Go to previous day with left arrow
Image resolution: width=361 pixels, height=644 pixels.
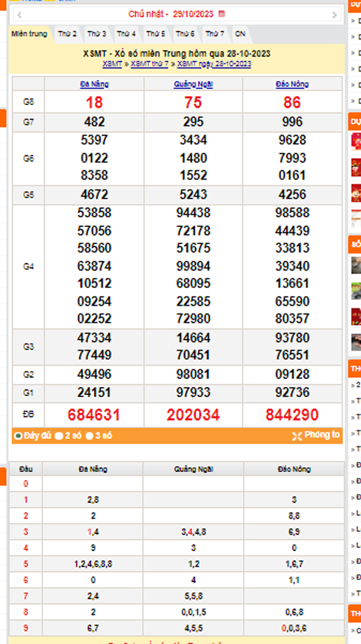(x=19, y=14)
